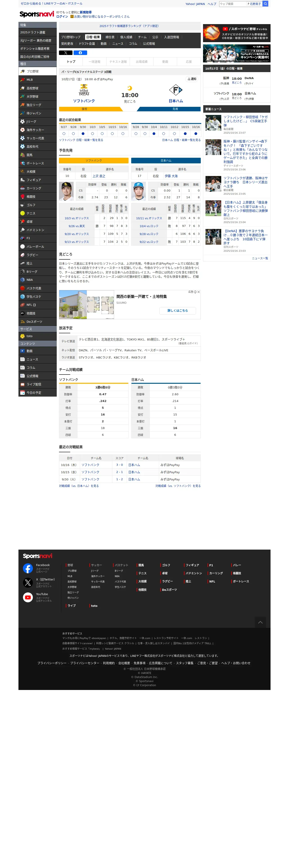Click the footer Facebook circle icon
The height and width of the screenshot is (868, 289).
[28, 568]
